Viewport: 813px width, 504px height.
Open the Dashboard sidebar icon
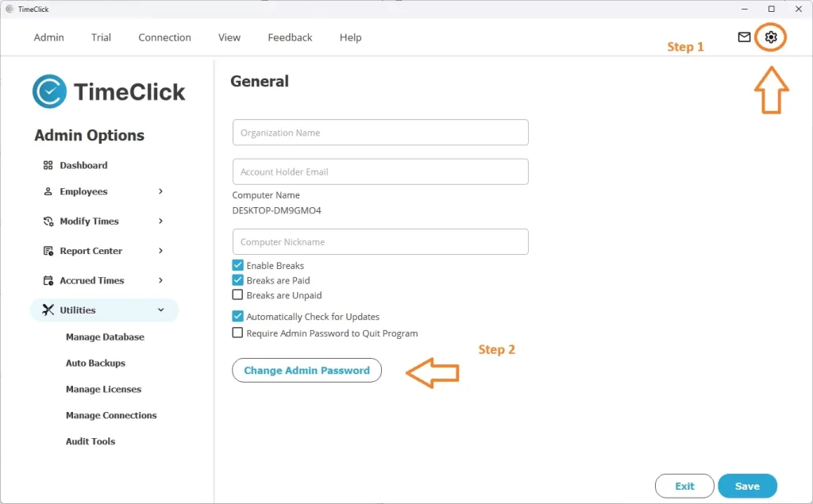tap(49, 165)
